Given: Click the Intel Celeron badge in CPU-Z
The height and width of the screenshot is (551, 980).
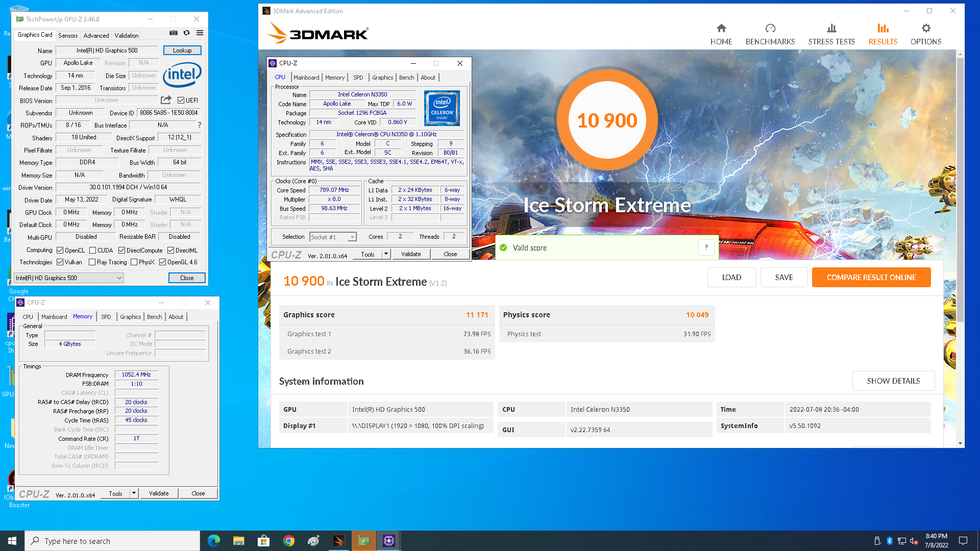Looking at the screenshot, I should click(x=442, y=108).
